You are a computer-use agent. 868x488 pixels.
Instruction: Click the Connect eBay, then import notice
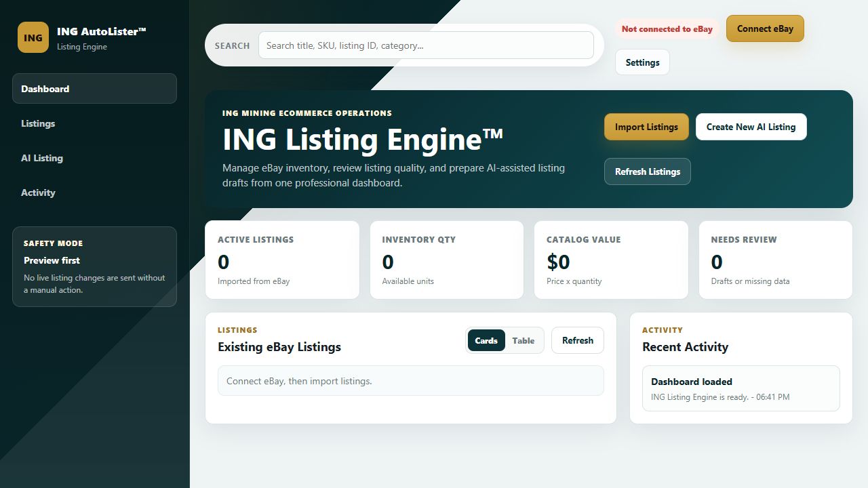pos(411,381)
